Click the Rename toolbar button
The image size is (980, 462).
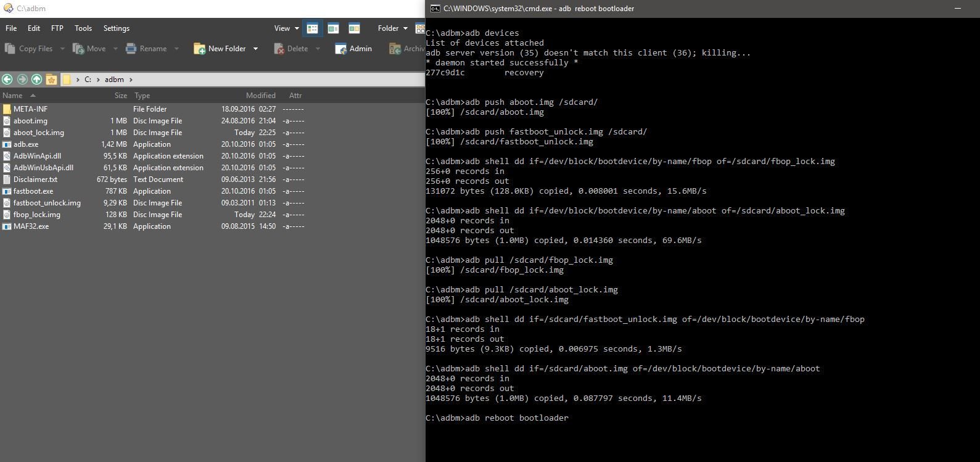coord(147,49)
